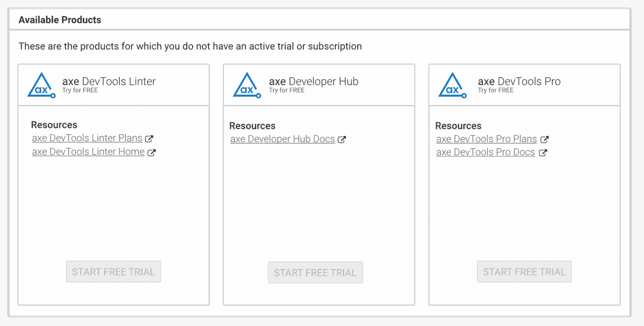Click external link icon beside Pro Docs
Image resolution: width=644 pixels, height=326 pixels.
tap(543, 153)
